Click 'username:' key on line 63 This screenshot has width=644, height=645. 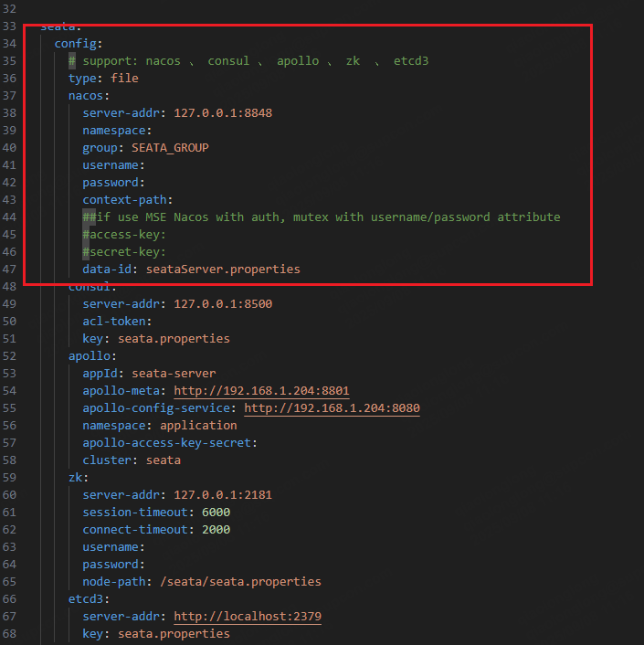[x=113, y=547]
